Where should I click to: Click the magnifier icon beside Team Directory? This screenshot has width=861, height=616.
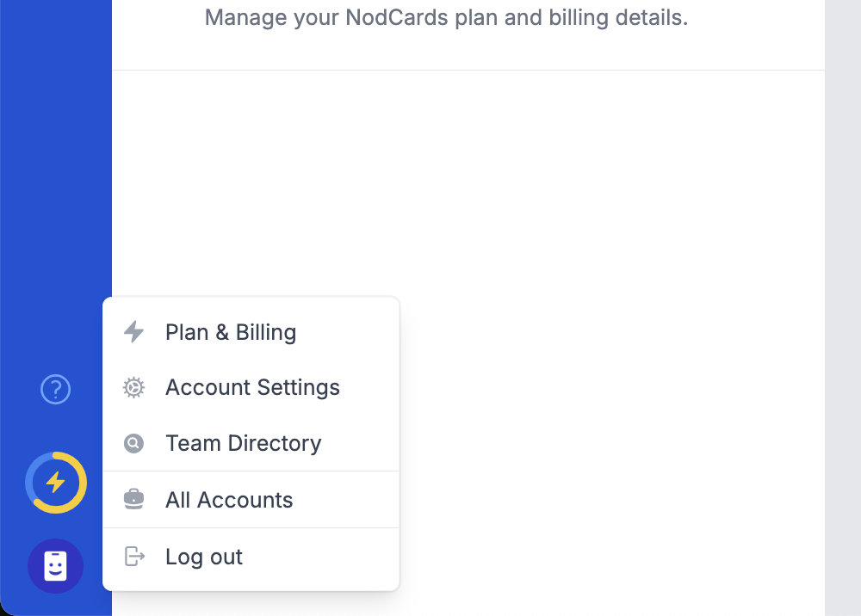pos(133,443)
